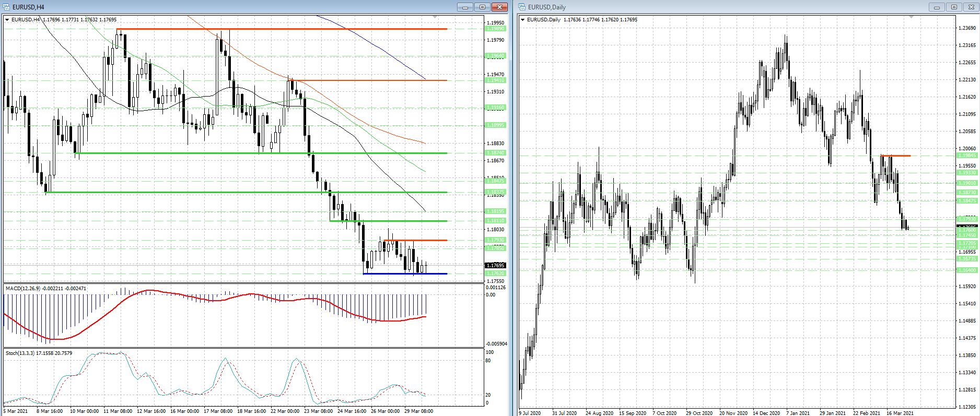Minimize the EURUSD,Daily chart window

point(937,7)
